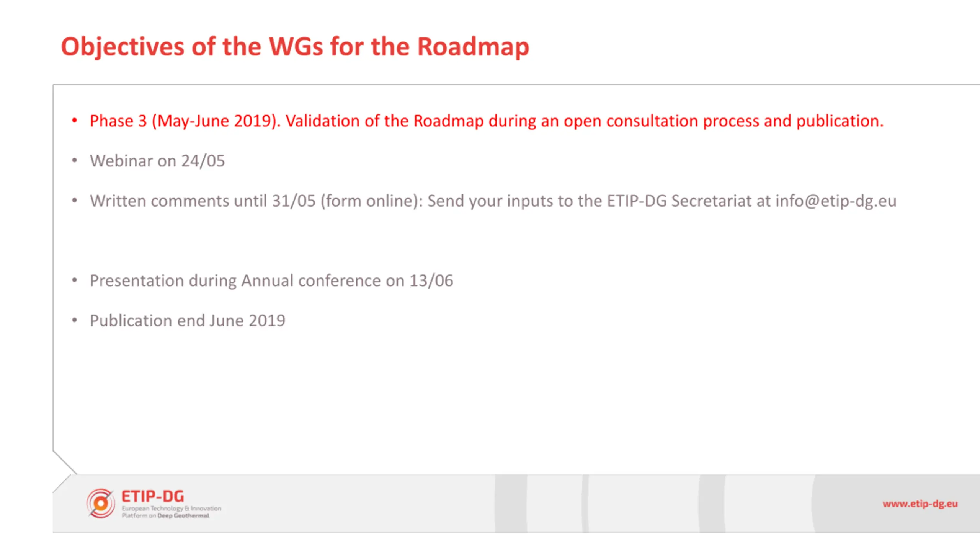
Task: Click the red ETIP-DG wordmark in footer
Action: [153, 496]
